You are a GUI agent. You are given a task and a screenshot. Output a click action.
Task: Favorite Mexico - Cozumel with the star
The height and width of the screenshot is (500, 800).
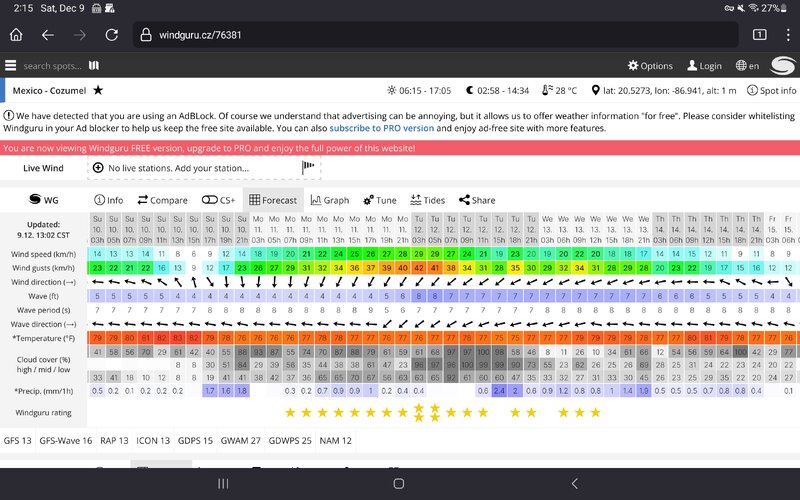(x=98, y=90)
